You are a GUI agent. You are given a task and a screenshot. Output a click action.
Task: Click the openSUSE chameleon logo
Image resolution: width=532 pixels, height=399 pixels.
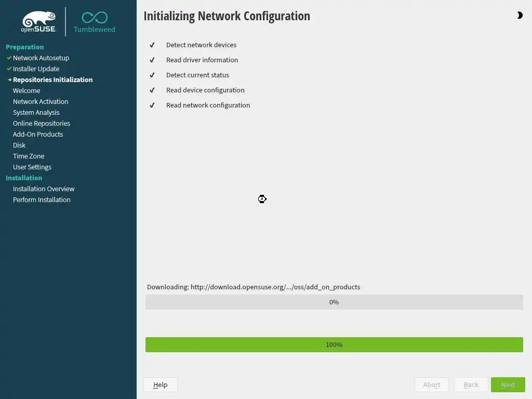(x=38, y=21)
